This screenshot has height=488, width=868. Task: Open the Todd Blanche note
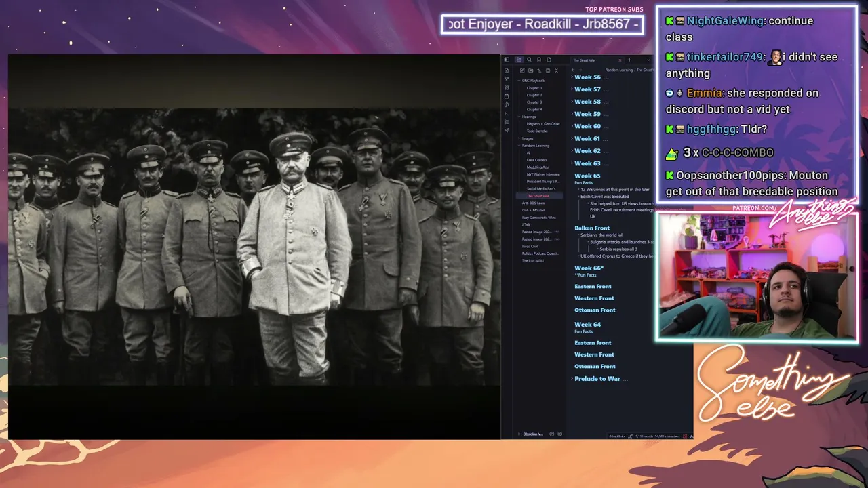click(537, 131)
